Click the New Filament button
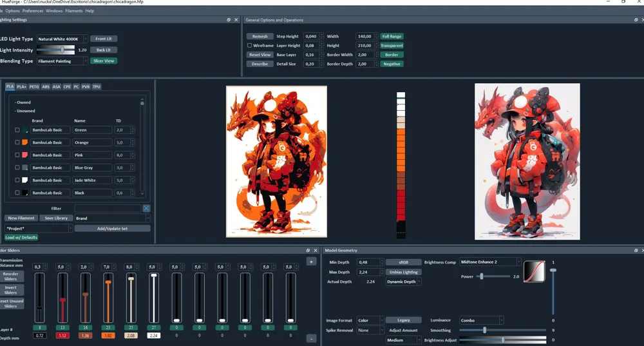Viewport: 644px width, 346px height. click(x=21, y=218)
